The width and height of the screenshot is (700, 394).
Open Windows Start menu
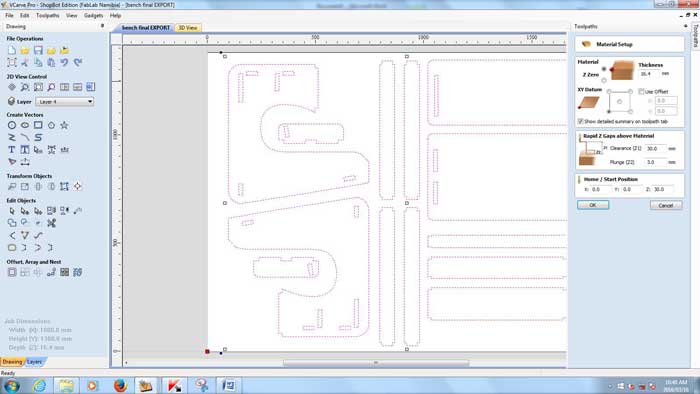click(11, 385)
